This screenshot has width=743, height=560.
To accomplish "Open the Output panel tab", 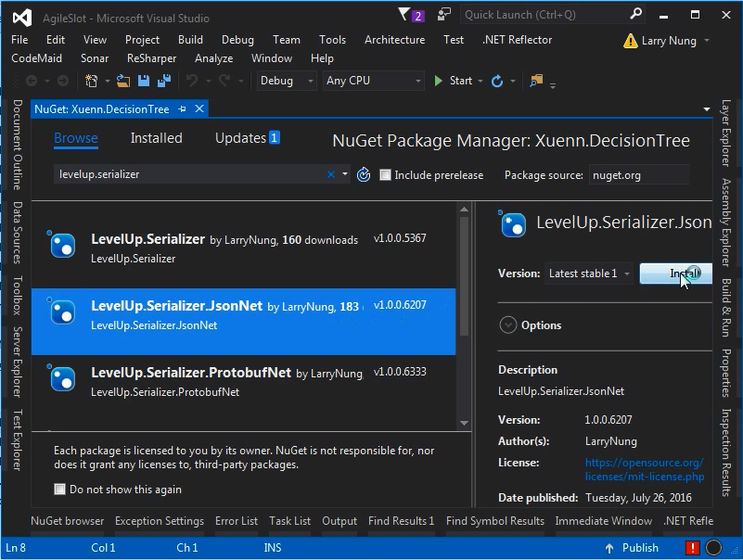I will [x=339, y=521].
